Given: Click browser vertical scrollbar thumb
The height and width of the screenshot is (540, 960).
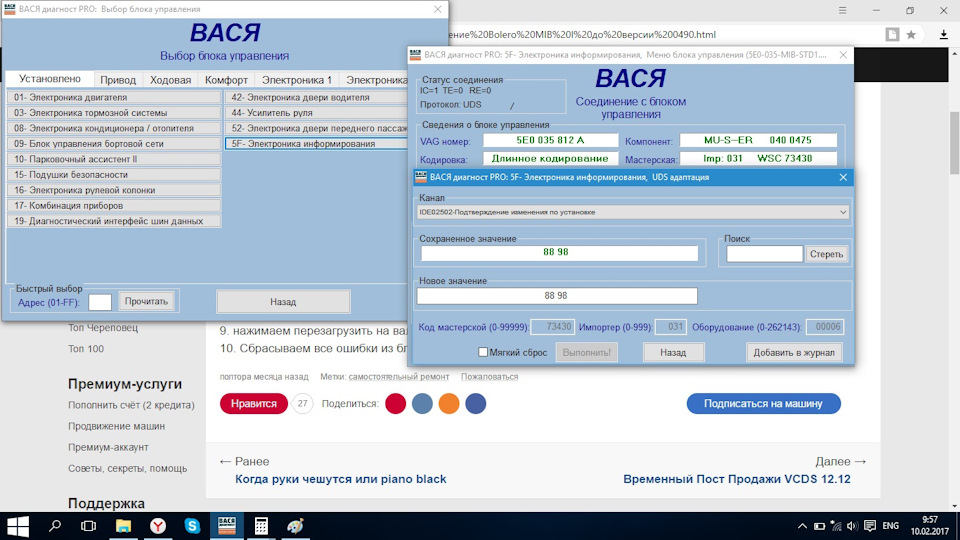Looking at the screenshot, I should pos(954,143).
